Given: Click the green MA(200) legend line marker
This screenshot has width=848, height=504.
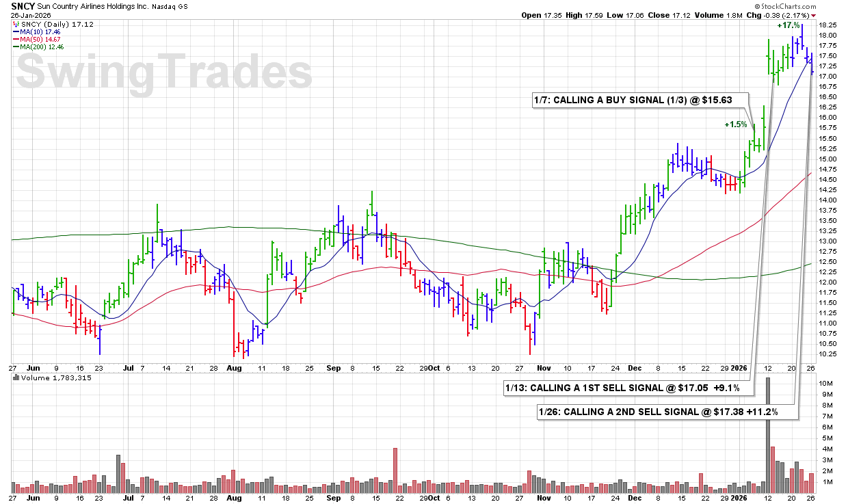Looking at the screenshot, I should pyautogui.click(x=17, y=47).
